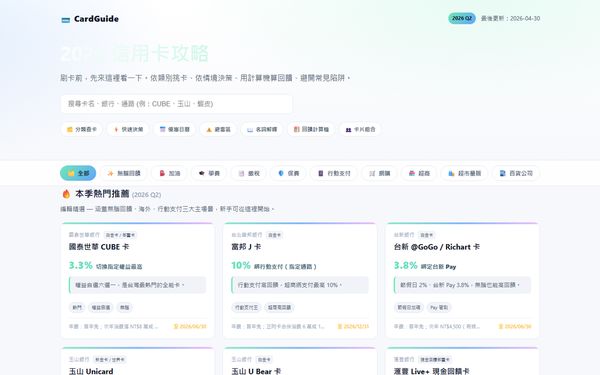Click the 本季熱門推薦 section heading

coord(102,194)
